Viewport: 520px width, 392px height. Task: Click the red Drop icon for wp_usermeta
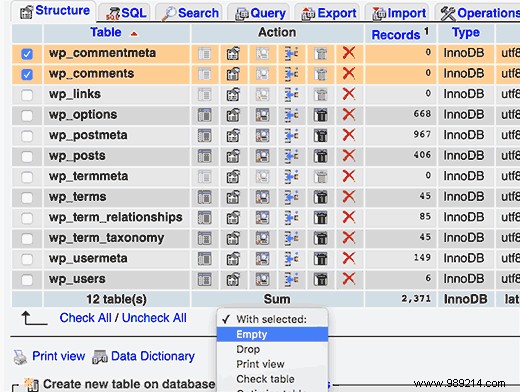coord(349,258)
